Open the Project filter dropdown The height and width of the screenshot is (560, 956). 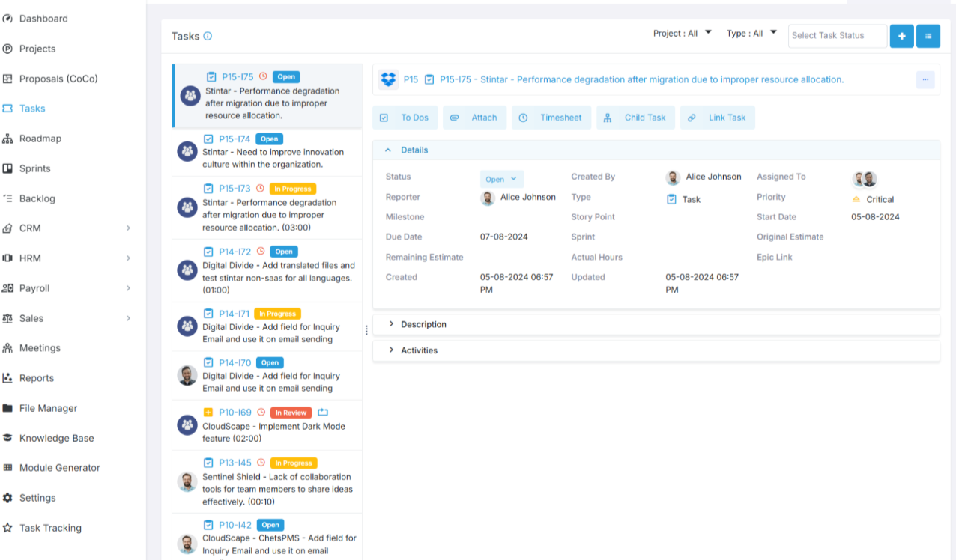coord(682,34)
